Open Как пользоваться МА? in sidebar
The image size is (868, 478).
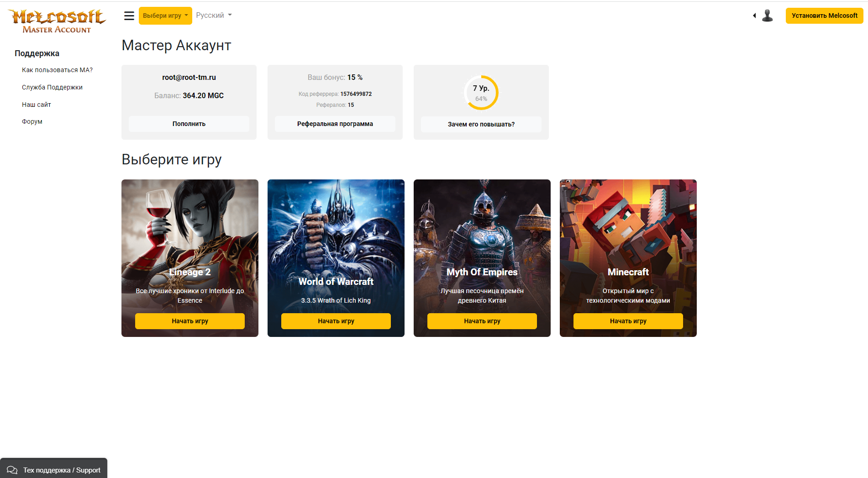click(x=57, y=70)
